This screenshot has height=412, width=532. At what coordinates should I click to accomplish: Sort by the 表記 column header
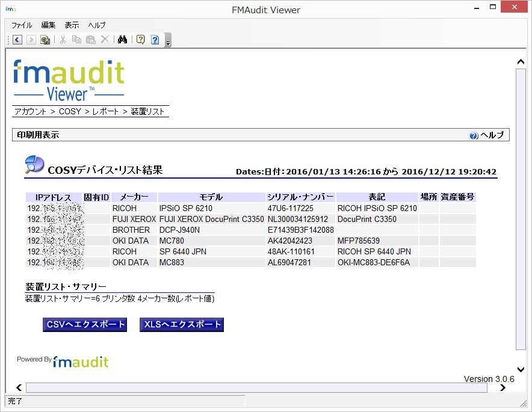[x=377, y=197]
